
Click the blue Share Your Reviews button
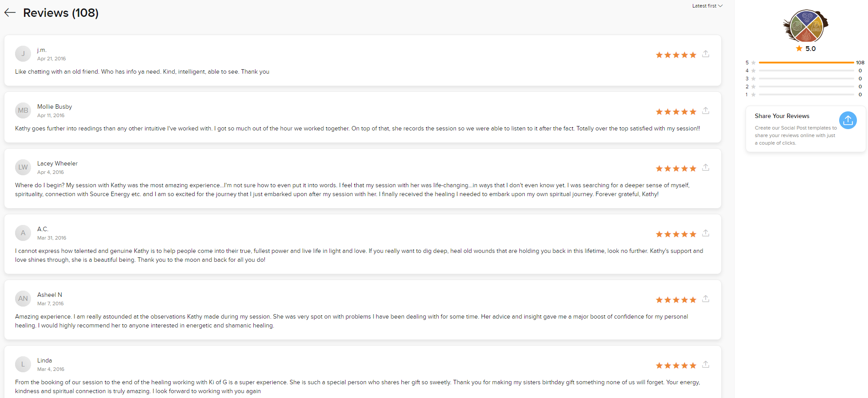coord(848,120)
